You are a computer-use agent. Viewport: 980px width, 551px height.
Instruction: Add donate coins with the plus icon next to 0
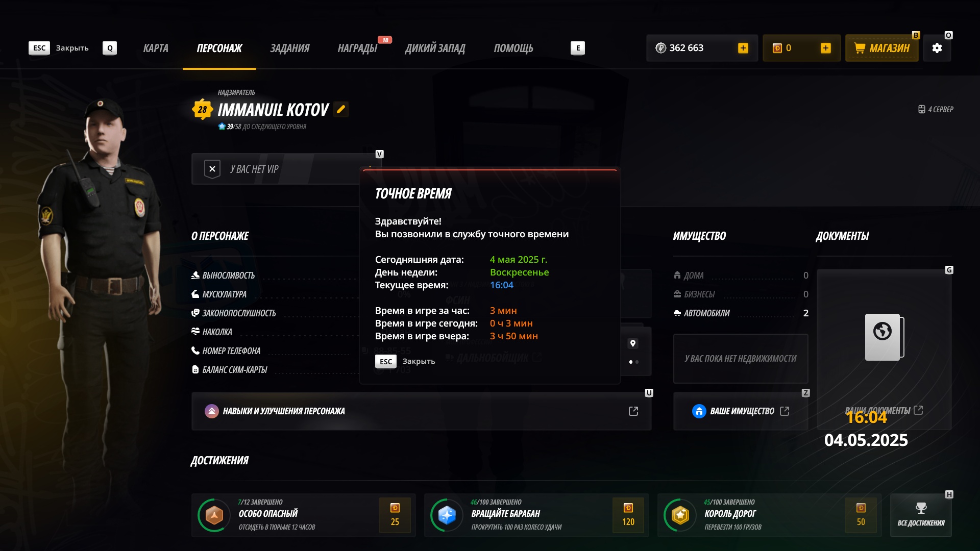(825, 48)
